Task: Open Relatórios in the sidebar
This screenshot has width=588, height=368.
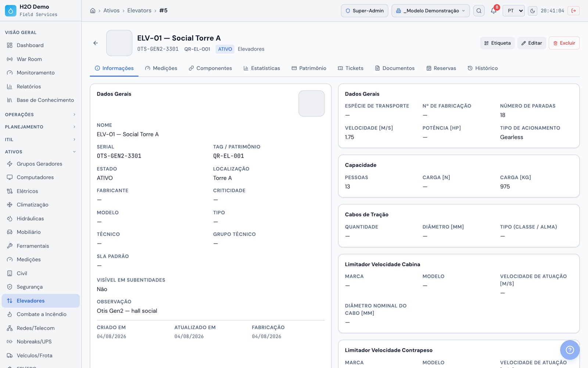Action: (41, 86)
